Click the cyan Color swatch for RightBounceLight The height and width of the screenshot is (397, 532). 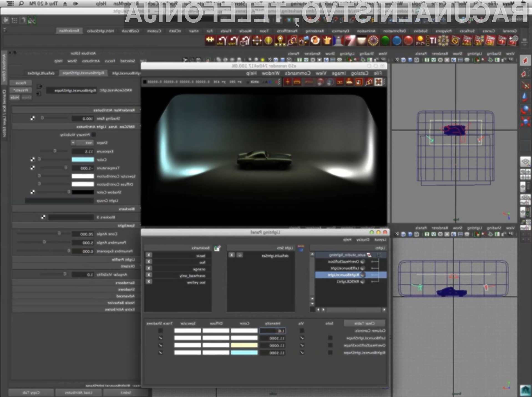click(83, 160)
